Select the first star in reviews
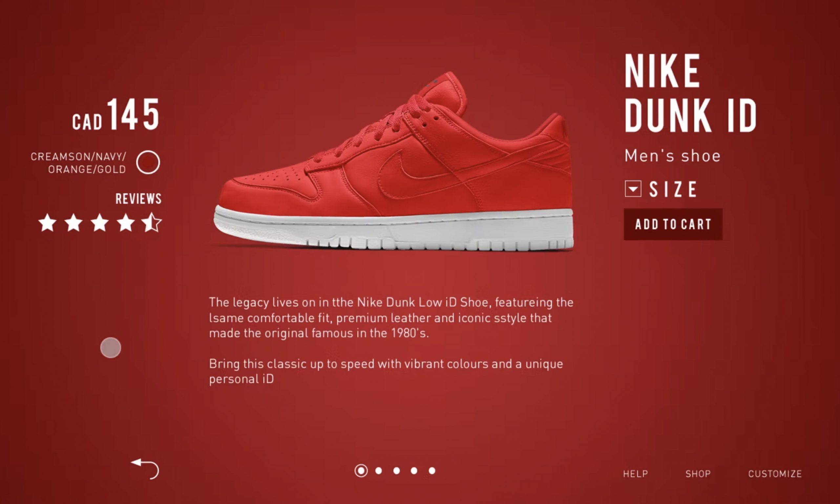 (47, 223)
